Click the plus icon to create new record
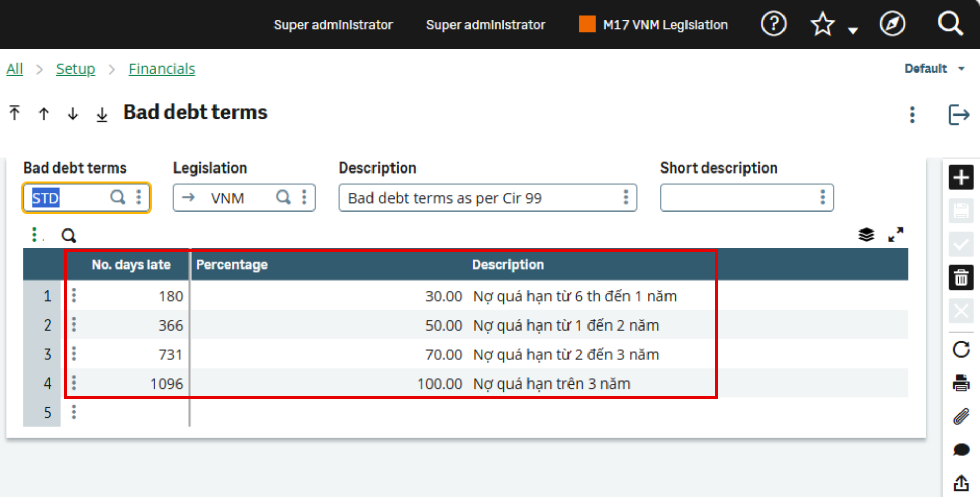The width and height of the screenshot is (980, 498). (961, 178)
